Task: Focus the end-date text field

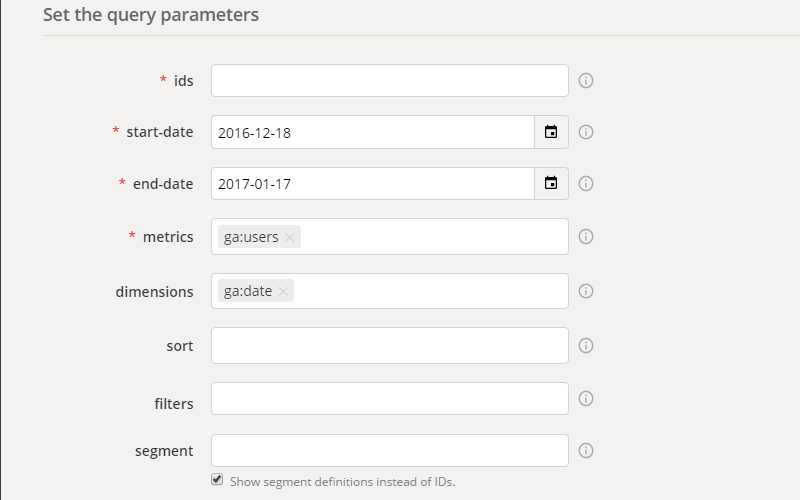Action: tap(372, 184)
